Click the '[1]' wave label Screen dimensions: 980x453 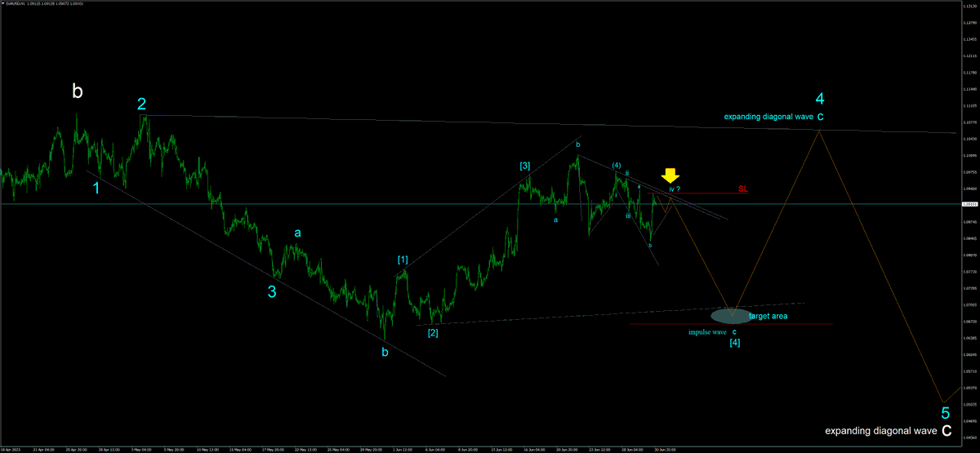pos(403,260)
